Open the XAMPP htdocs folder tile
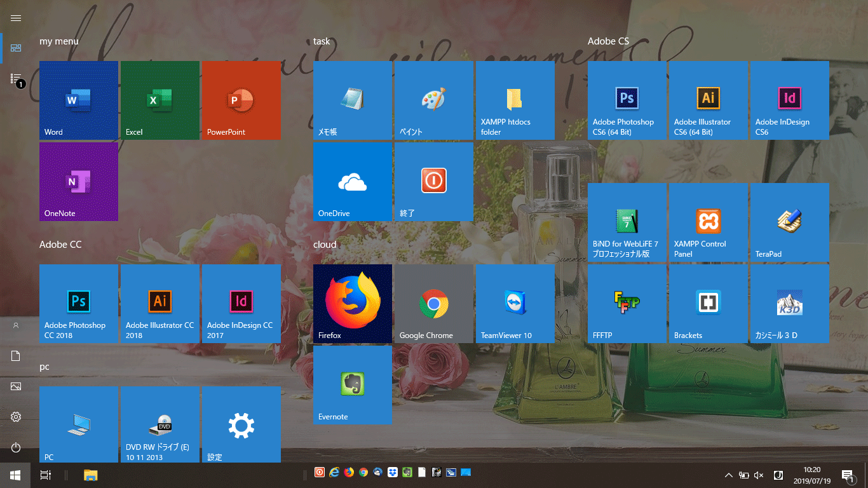The height and width of the screenshot is (488, 868). (515, 100)
